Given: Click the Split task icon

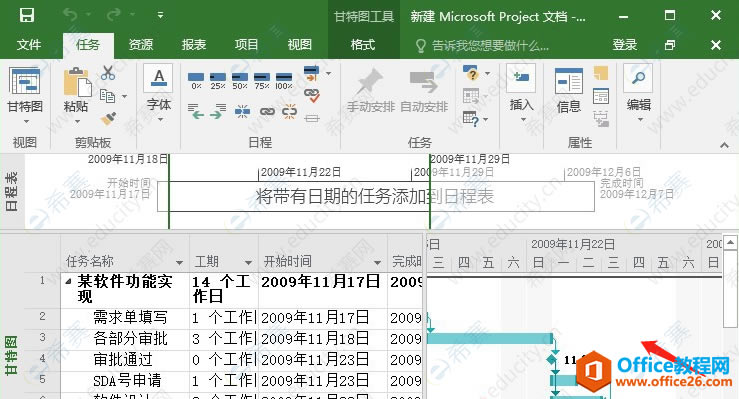Looking at the screenshot, I should pyautogui.click(x=242, y=112).
